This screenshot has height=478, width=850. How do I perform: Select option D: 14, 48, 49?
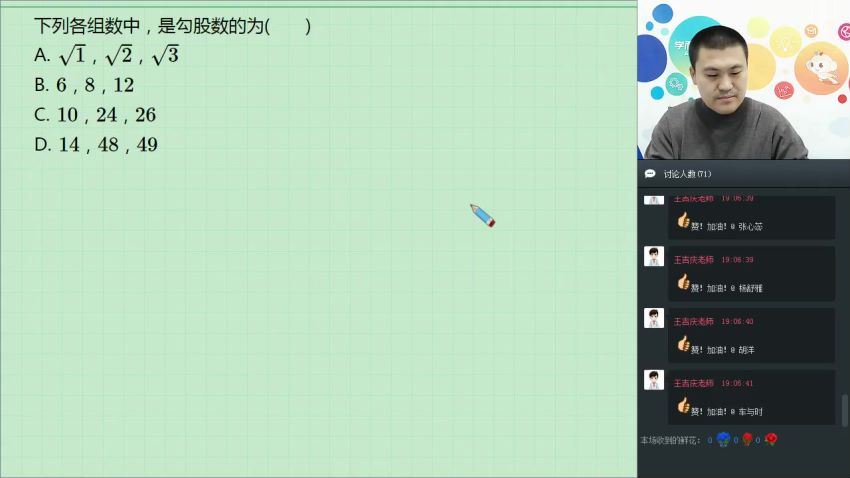tap(96, 145)
